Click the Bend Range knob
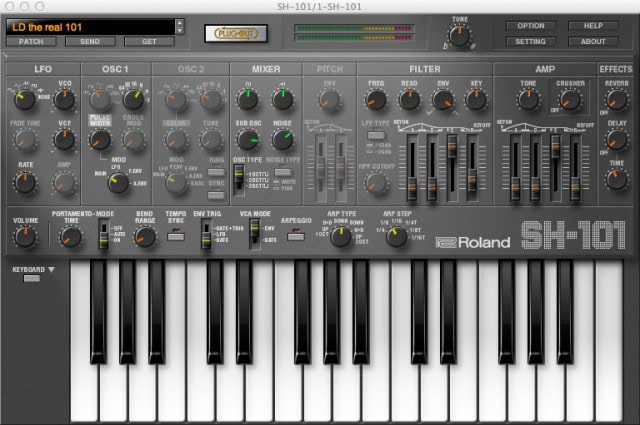 point(145,237)
